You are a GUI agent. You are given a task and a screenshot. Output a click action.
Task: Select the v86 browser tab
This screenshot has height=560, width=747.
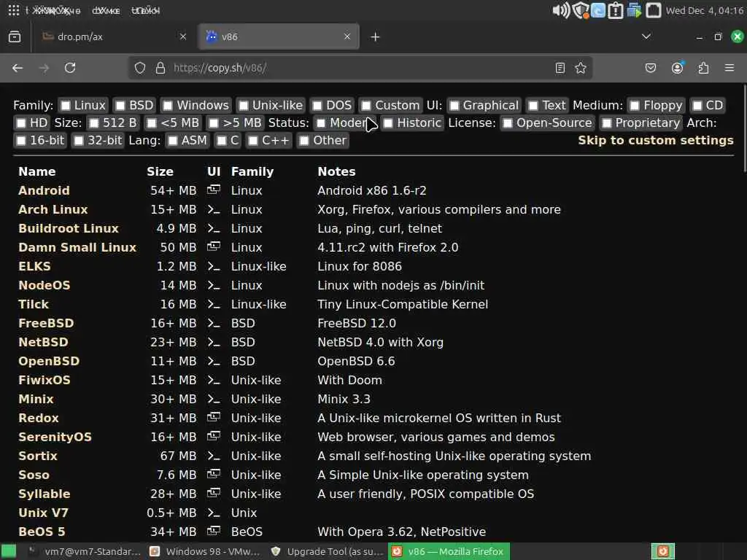coord(279,36)
